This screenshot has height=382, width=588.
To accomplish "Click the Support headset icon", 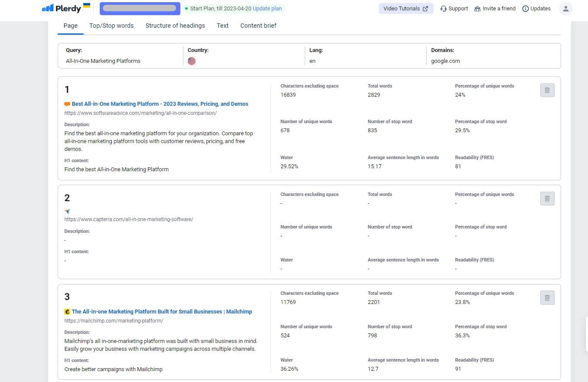I will coord(443,8).
